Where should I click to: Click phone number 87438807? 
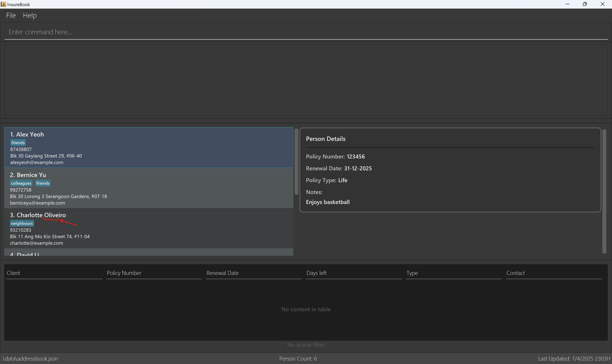[x=21, y=149]
